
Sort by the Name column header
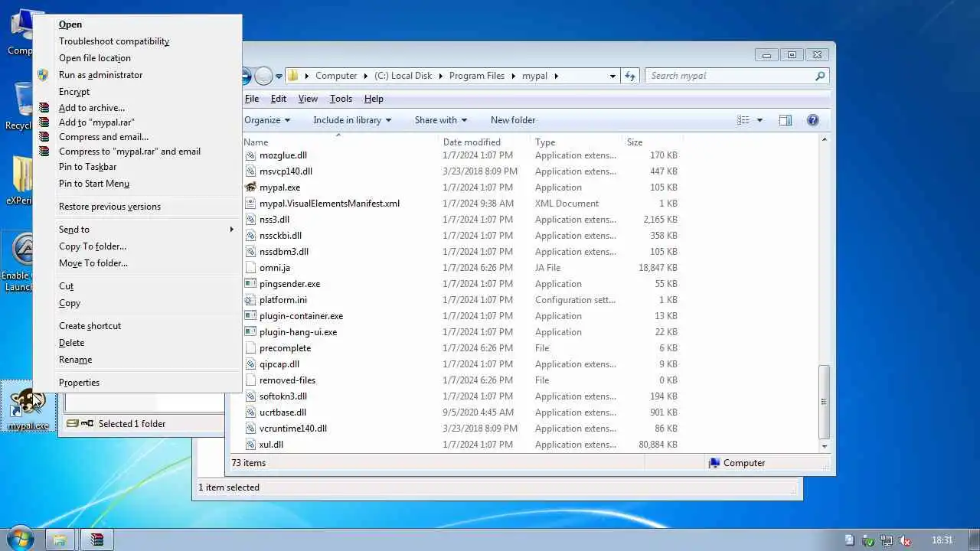click(x=341, y=142)
